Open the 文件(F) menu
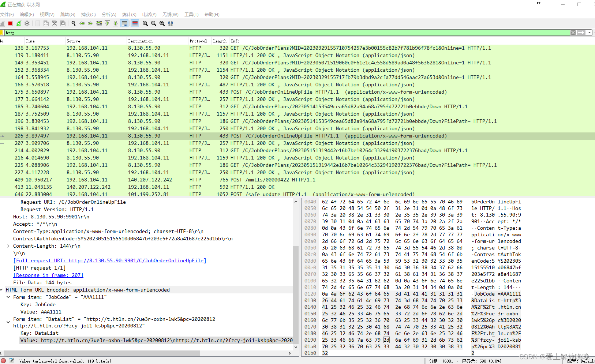This screenshot has height=364, width=595. click(x=7, y=15)
